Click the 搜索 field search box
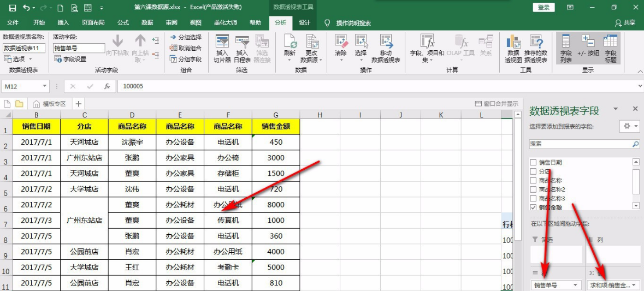The image size is (644, 291). [584, 144]
